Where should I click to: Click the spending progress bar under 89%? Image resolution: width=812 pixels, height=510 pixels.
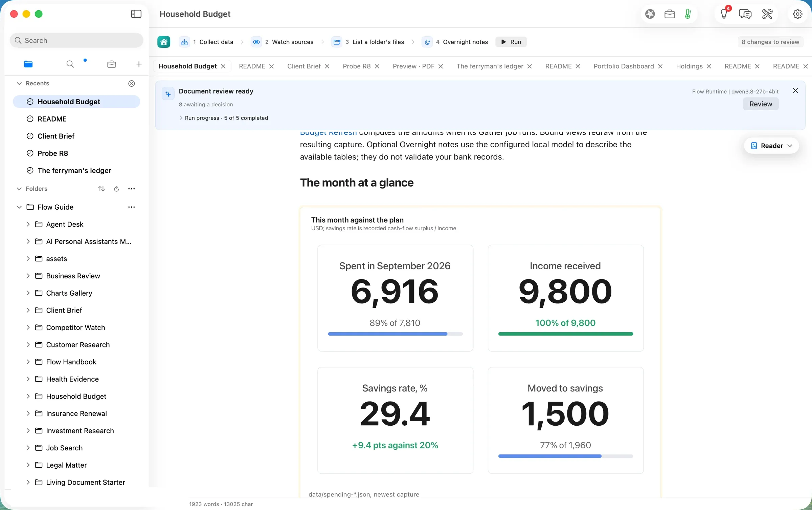coord(395,334)
